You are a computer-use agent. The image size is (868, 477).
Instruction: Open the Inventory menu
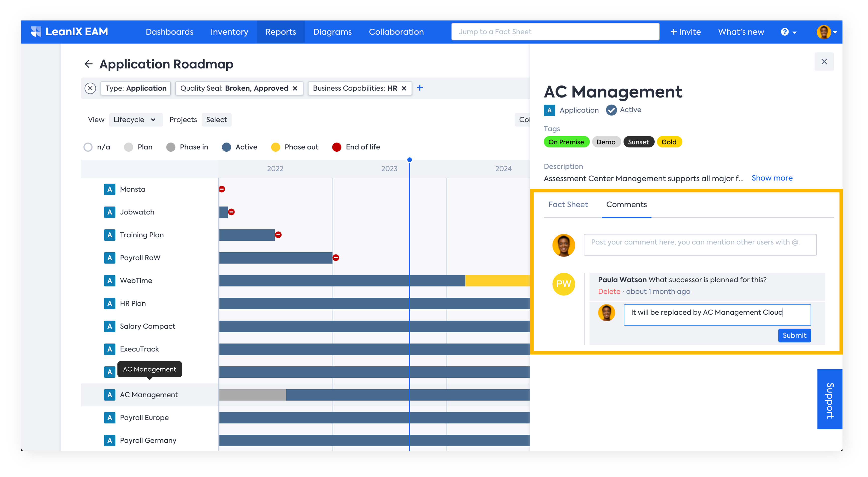(x=230, y=32)
